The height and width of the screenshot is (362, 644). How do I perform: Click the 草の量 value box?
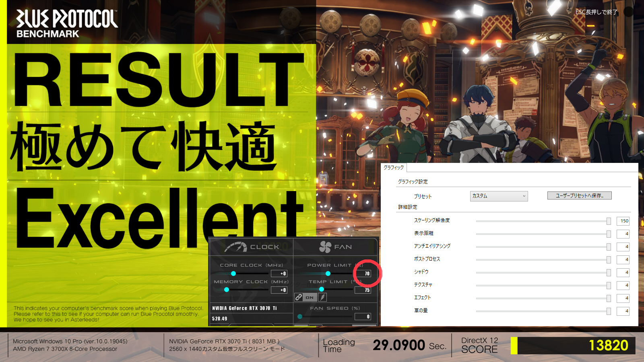(x=623, y=311)
